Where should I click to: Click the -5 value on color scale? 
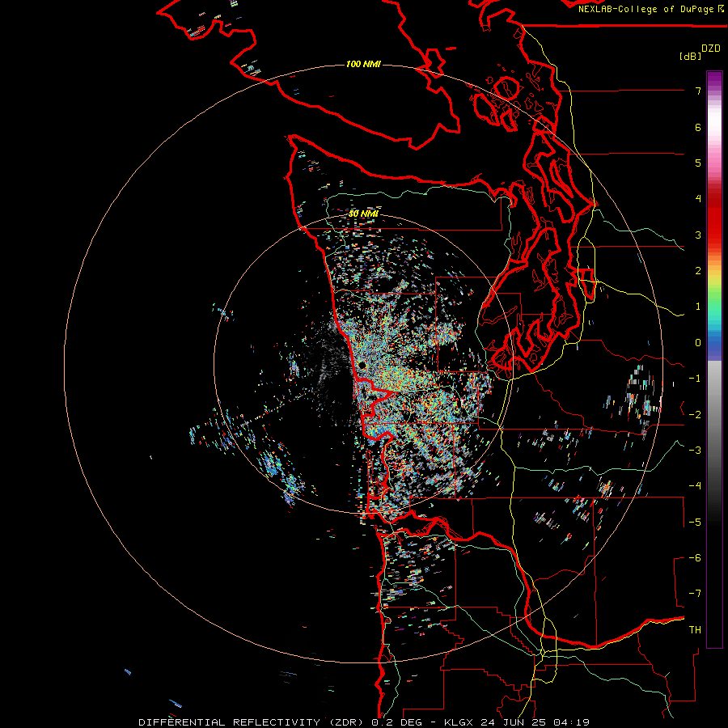695,522
